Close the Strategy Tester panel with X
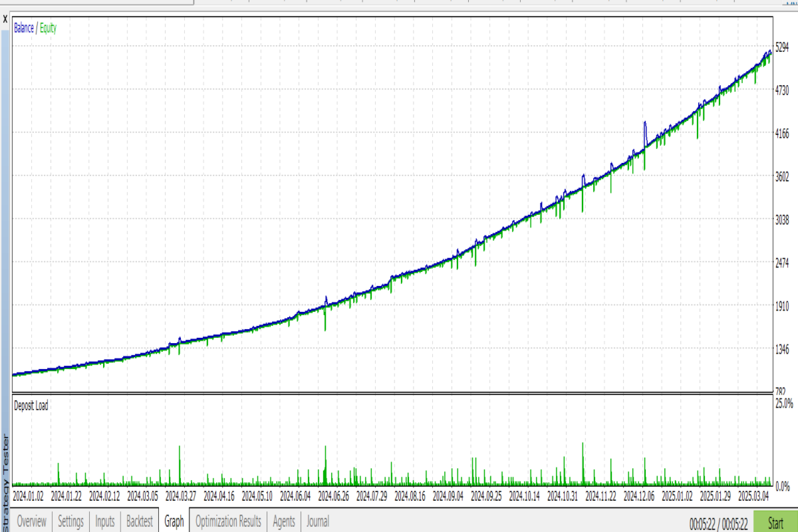The image size is (798, 532). pos(5,19)
